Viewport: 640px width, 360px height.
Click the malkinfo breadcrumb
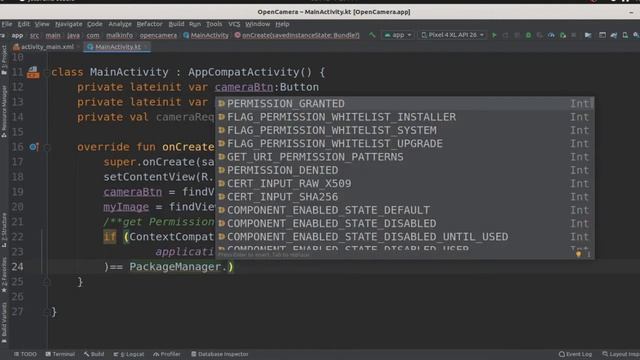[x=119, y=36]
